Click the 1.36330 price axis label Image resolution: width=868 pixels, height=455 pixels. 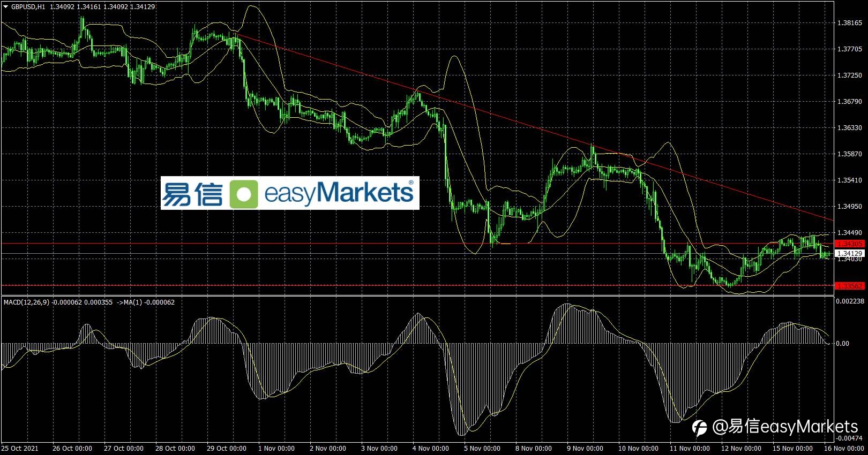tap(850, 128)
